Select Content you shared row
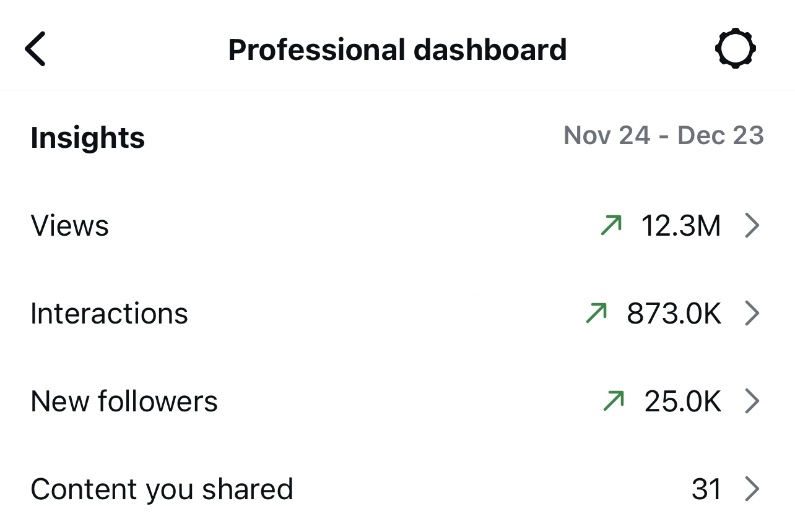This screenshot has width=795, height=532. (x=162, y=489)
